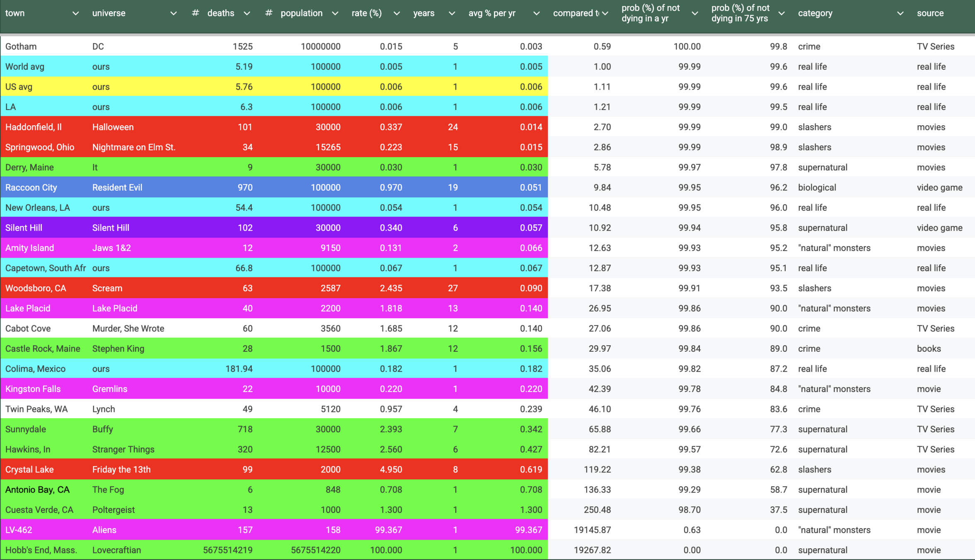Select the Hobb's End, Mass. town cell
Screen dimensions: 975x560
tap(41, 550)
